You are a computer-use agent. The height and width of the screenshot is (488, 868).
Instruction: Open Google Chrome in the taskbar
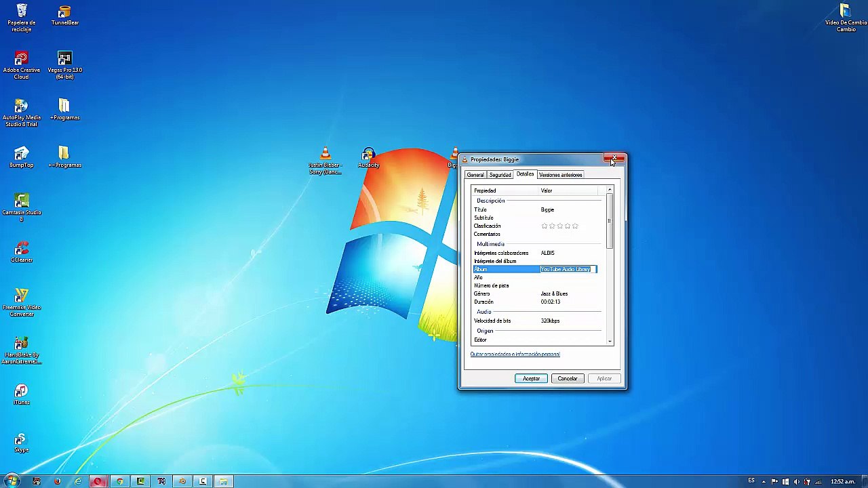[x=119, y=481]
